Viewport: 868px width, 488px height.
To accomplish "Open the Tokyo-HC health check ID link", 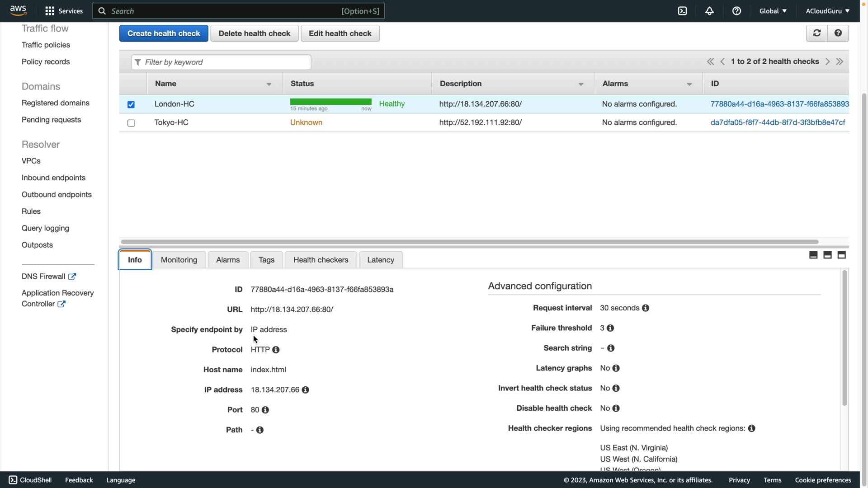I will click(777, 122).
